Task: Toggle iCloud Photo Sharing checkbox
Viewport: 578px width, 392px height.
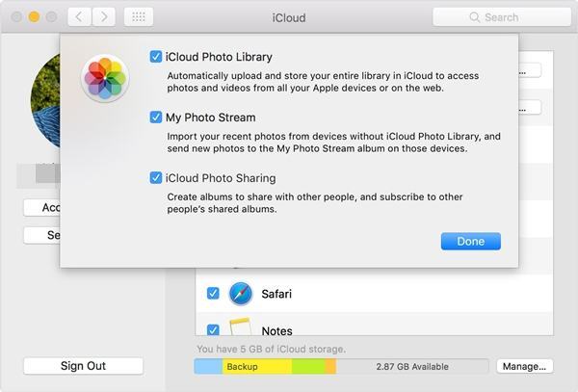Action: pos(156,178)
